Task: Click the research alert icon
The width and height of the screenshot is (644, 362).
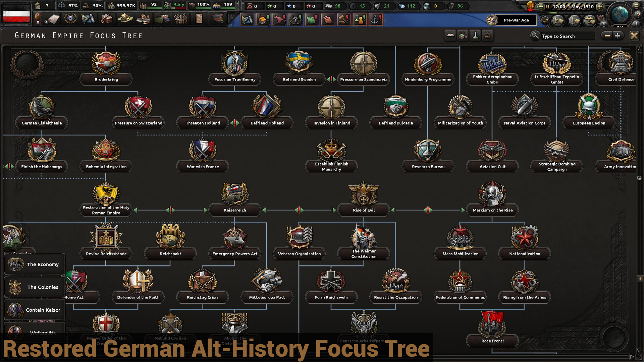Action: (x=247, y=20)
